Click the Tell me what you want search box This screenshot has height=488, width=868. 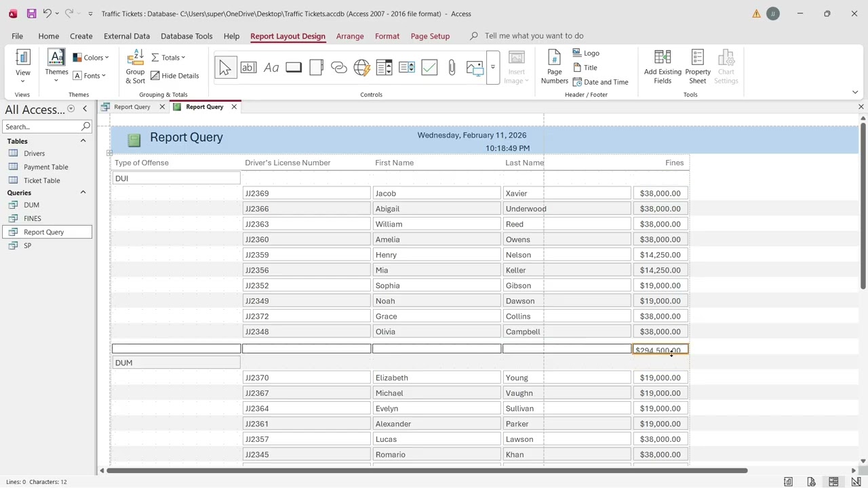534,36
